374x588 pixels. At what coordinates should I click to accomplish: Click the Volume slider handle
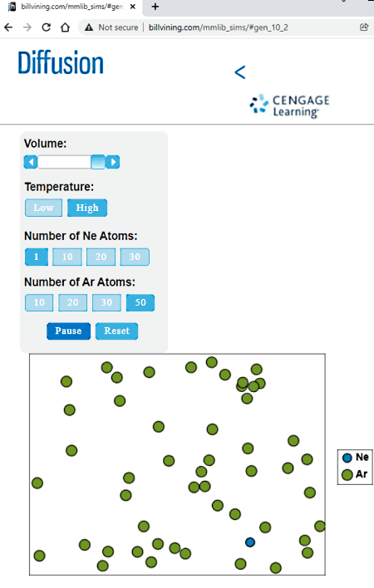(98, 162)
